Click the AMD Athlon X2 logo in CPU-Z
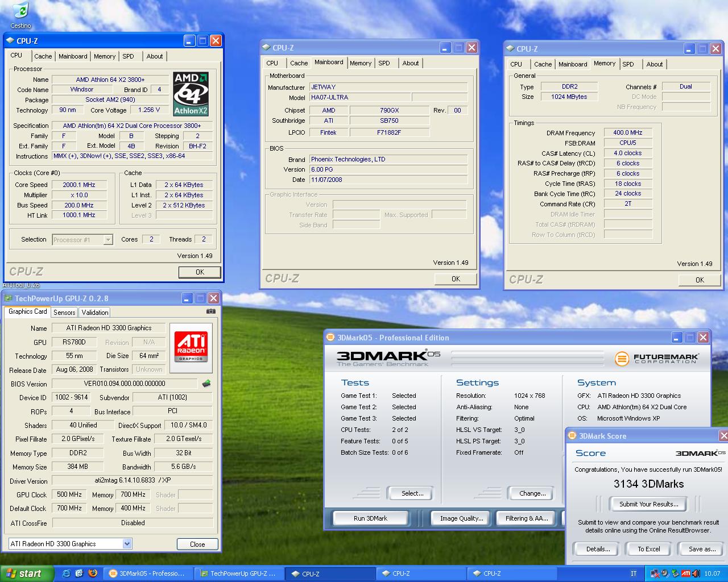The image size is (728, 582). click(191, 94)
